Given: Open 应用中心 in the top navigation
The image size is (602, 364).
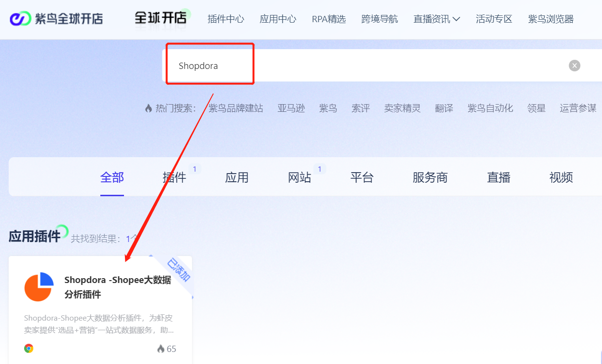Looking at the screenshot, I should [278, 19].
